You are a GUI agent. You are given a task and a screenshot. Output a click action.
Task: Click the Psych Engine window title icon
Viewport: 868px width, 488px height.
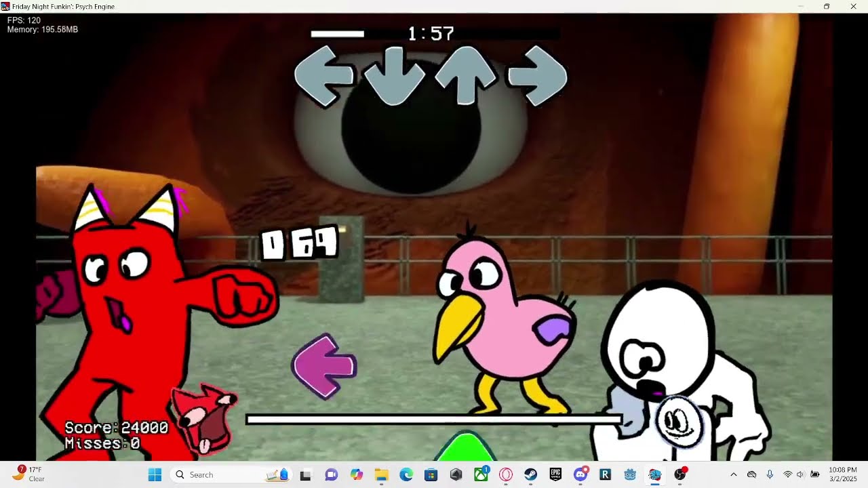click(5, 6)
